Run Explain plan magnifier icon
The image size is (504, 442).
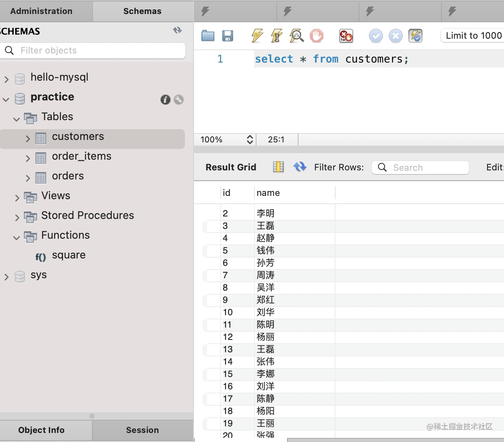[296, 36]
